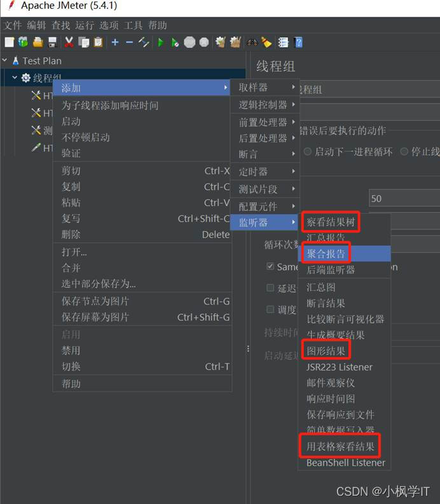This screenshot has width=440, height=504.
Task: Open the Templates toolbar icon
Action: click(23, 42)
